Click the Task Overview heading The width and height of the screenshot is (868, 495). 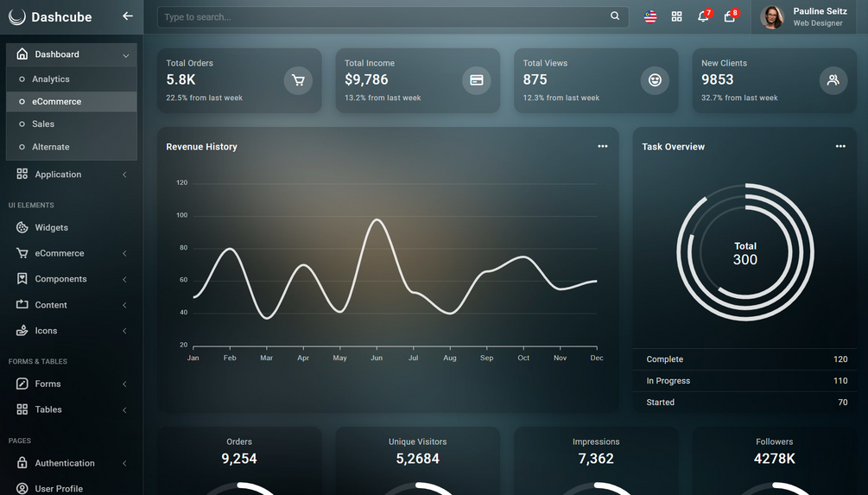(673, 147)
